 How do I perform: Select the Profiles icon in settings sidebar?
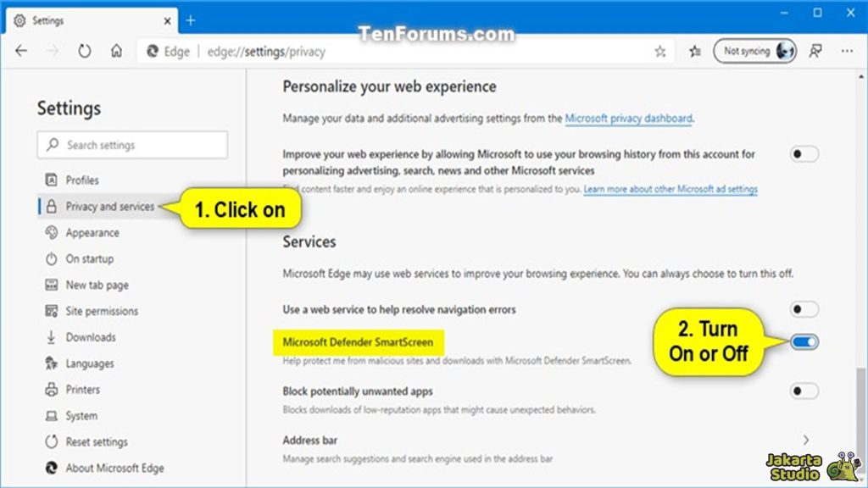(50, 180)
